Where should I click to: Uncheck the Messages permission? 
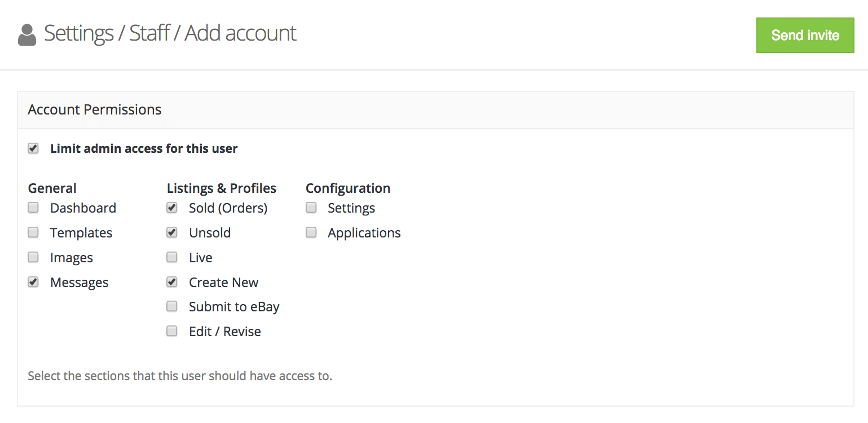[33, 282]
